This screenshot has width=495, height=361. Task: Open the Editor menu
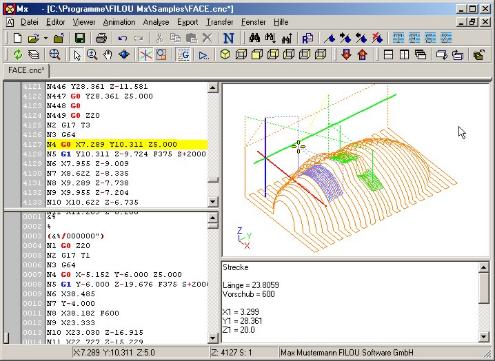tap(55, 22)
